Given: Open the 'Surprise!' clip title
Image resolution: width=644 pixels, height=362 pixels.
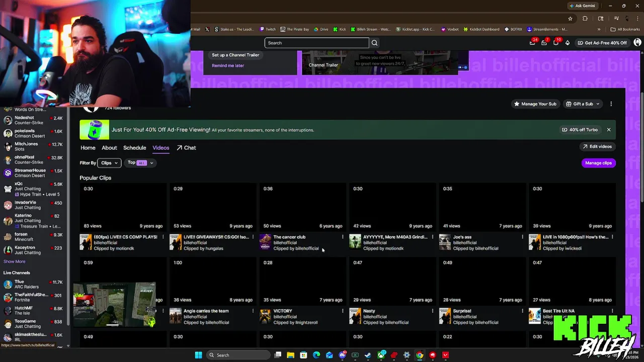Looking at the screenshot, I should (x=462, y=311).
